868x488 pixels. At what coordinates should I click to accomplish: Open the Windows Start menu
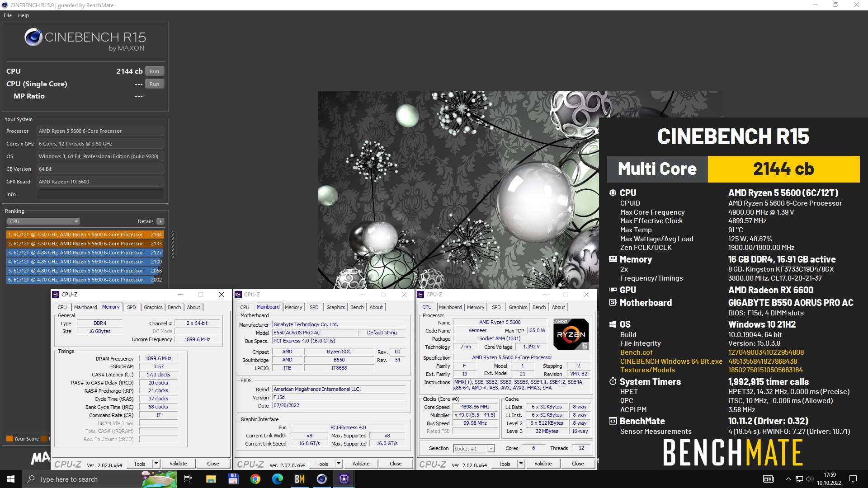pos(11,479)
